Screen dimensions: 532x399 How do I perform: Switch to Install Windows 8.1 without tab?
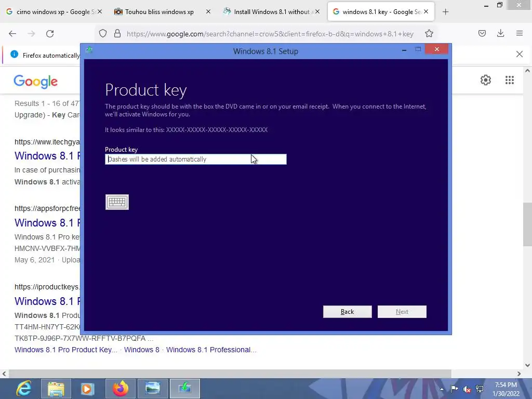[271, 12]
